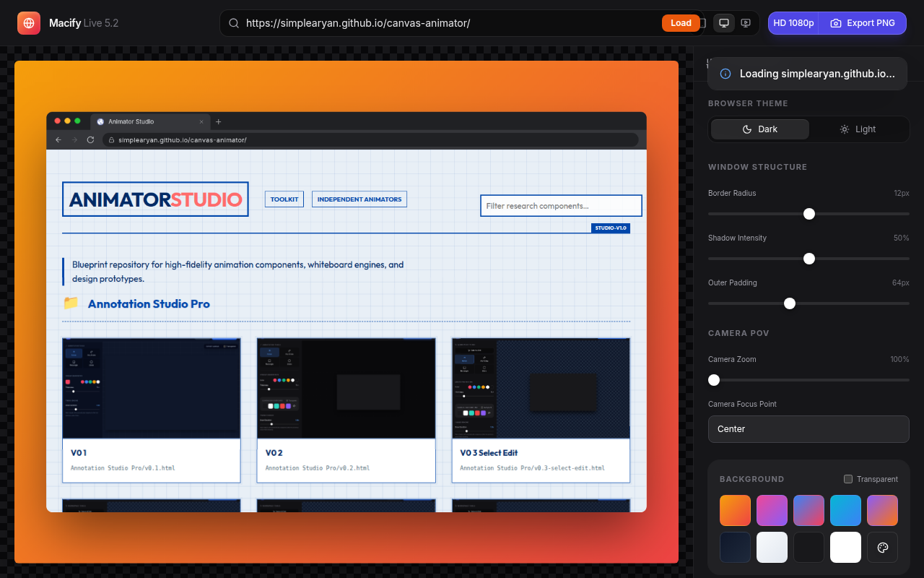The image size is (924, 578).
Task: Click the Export PNG button
Action: pyautogui.click(x=863, y=22)
